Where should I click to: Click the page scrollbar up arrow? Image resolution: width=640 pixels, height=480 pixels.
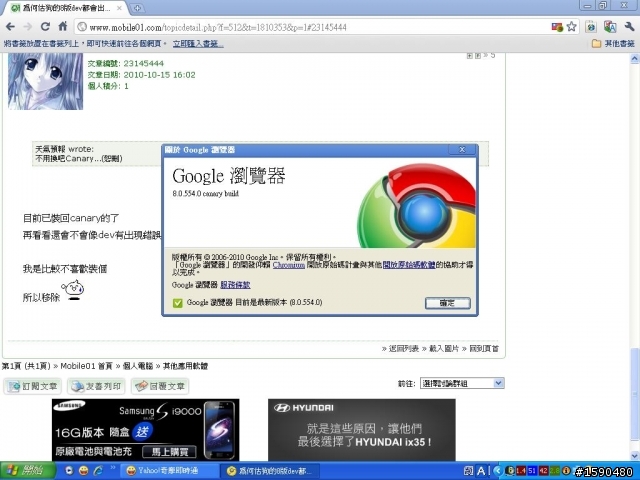pos(635,59)
